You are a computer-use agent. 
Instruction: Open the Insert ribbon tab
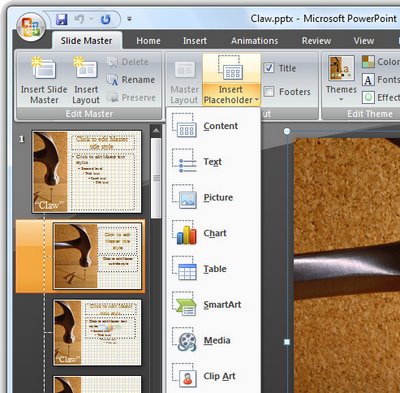tap(195, 41)
